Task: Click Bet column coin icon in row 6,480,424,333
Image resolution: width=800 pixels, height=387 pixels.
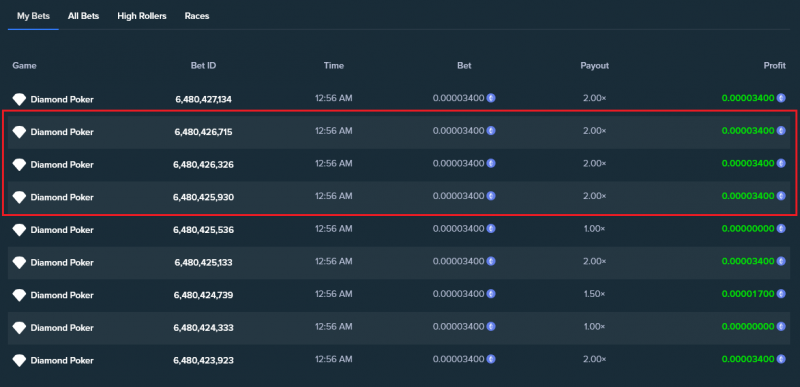Action: (491, 326)
